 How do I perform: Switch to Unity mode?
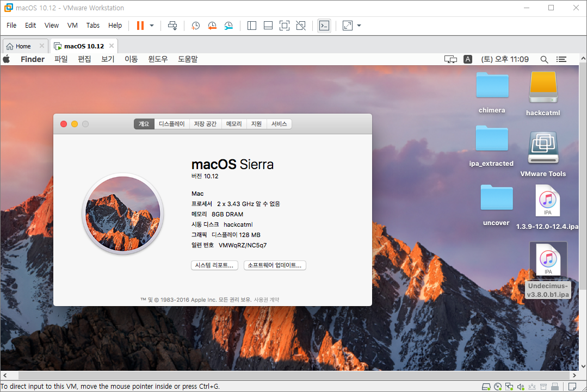pyautogui.click(x=301, y=26)
